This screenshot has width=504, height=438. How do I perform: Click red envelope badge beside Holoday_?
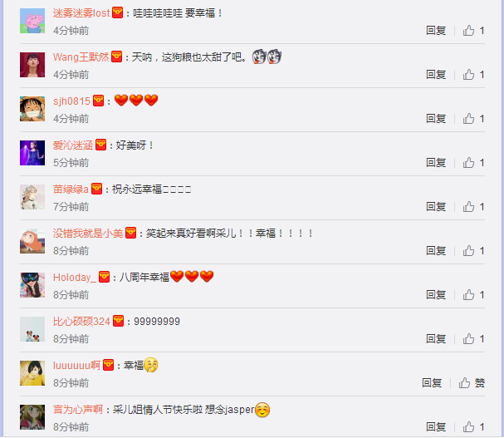[104, 277]
